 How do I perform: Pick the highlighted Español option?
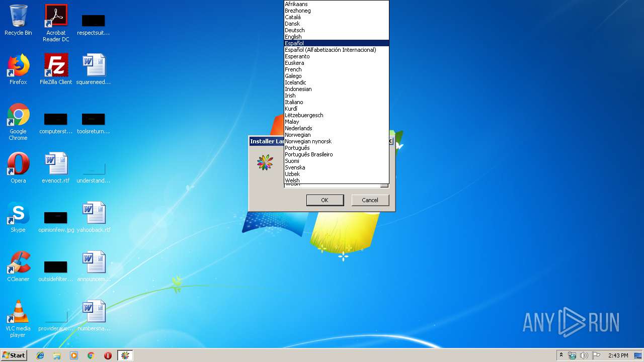337,43
